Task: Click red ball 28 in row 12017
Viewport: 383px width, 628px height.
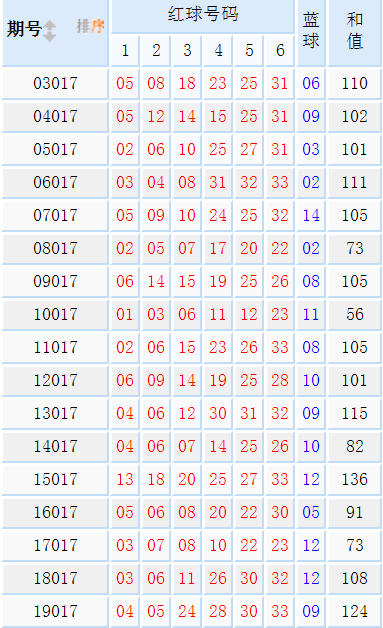Action: 280,380
